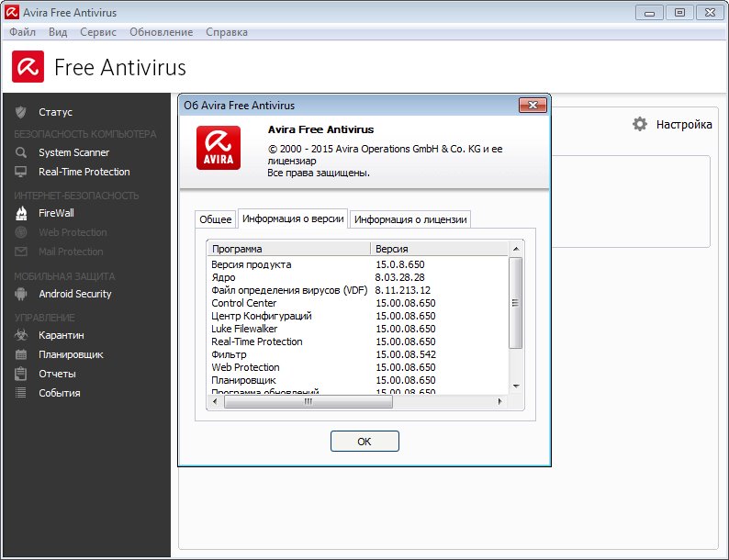The height and width of the screenshot is (560, 729).
Task: Open the Сервис menu
Action: click(98, 32)
